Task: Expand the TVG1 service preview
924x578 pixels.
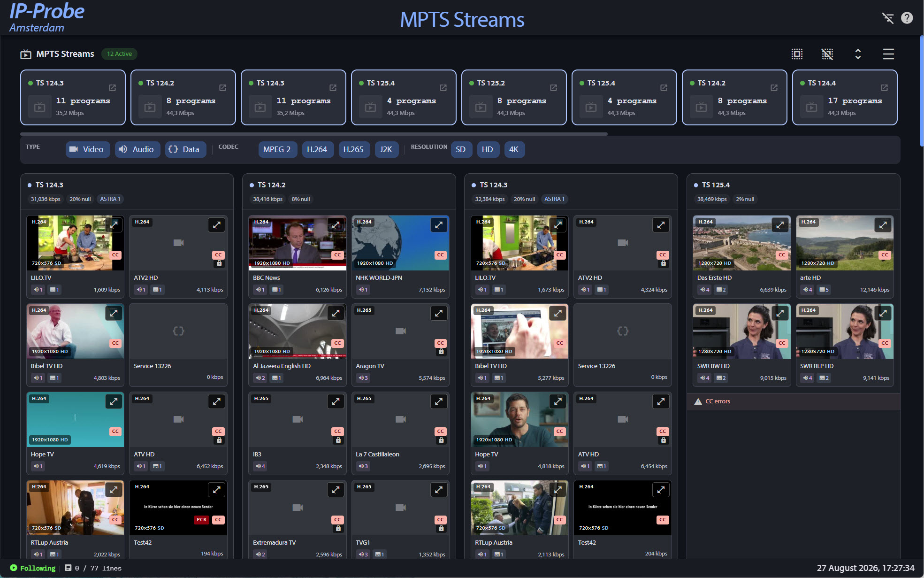Action: [x=439, y=490]
